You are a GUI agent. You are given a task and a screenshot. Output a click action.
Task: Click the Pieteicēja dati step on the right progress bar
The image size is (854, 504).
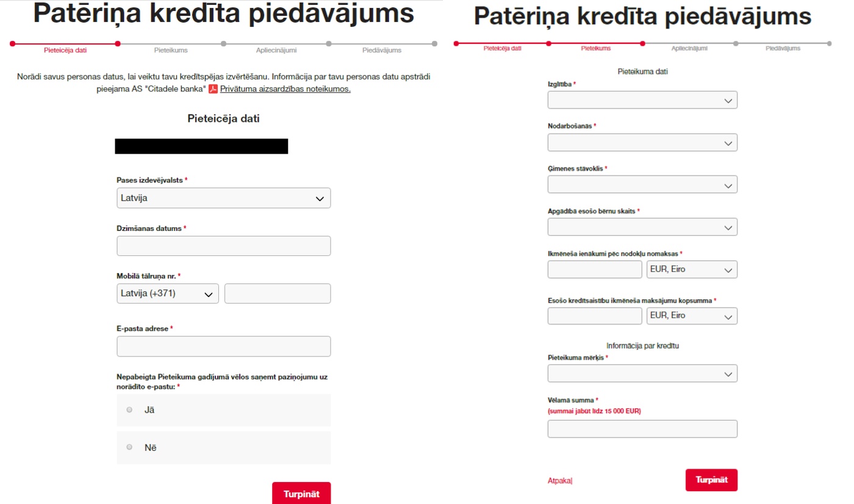[x=502, y=48]
